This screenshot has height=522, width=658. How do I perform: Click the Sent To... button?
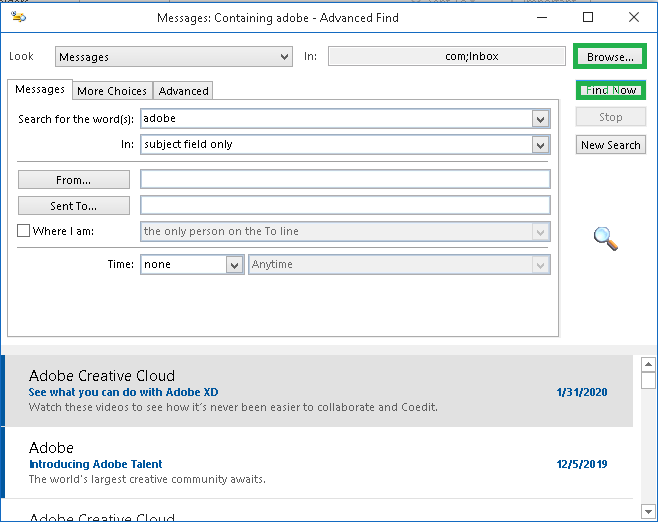74,206
